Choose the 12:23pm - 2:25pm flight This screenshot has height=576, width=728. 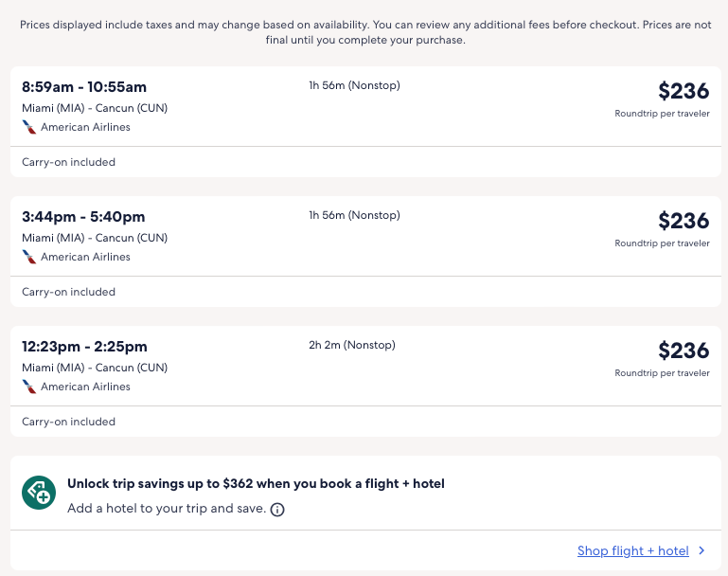click(x=84, y=347)
